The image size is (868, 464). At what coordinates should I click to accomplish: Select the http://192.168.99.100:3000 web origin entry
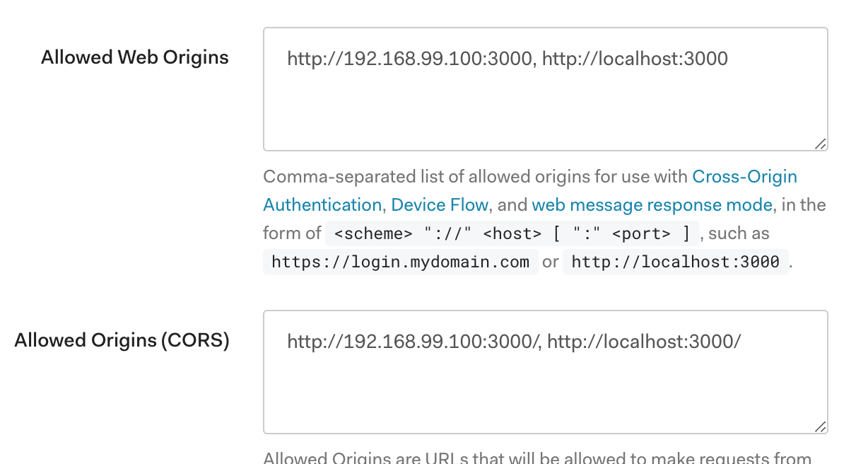[x=409, y=59]
